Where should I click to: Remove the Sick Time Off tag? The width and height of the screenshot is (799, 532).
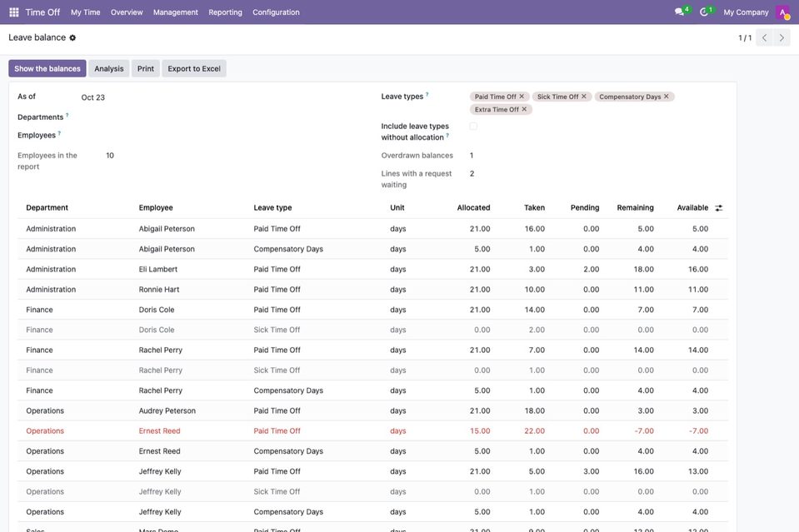[x=584, y=97]
